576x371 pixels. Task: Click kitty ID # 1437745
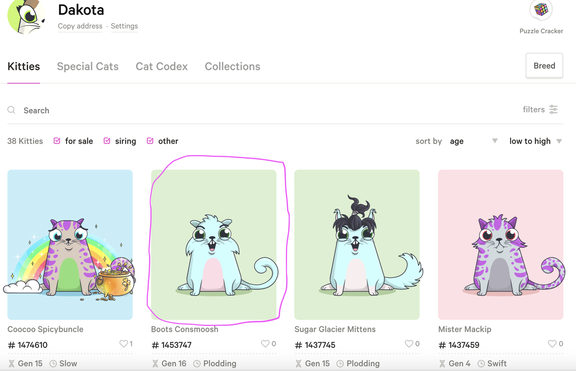(315, 345)
